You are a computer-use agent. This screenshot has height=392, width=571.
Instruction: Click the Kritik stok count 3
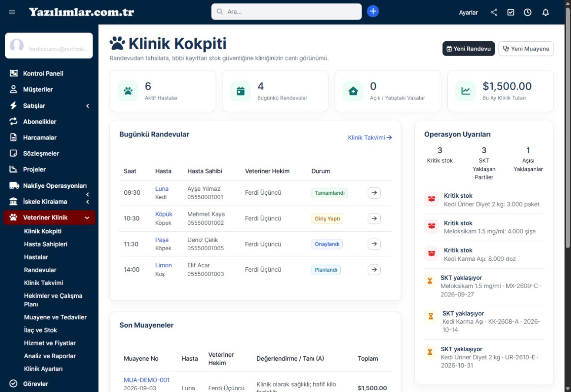[440, 150]
